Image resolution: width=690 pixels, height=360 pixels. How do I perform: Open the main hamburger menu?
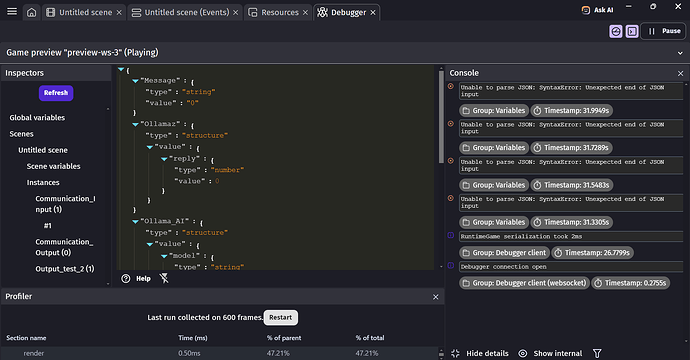(x=12, y=11)
